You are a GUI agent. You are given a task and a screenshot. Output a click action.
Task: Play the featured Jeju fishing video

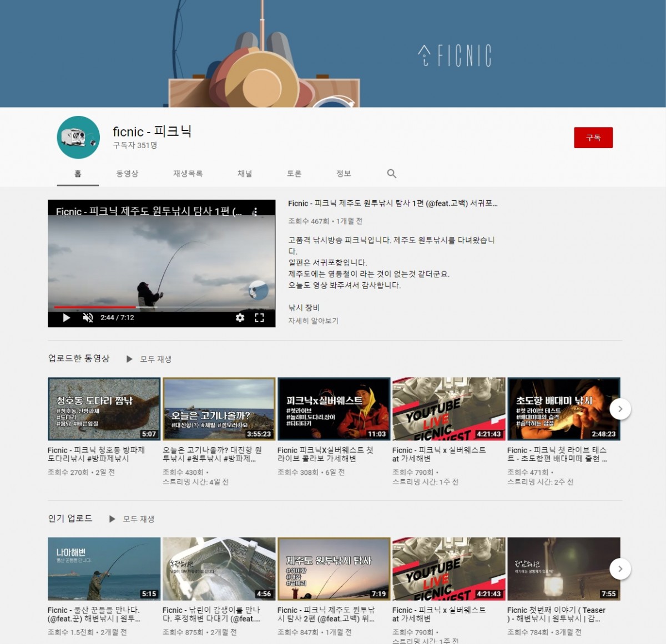(x=67, y=318)
